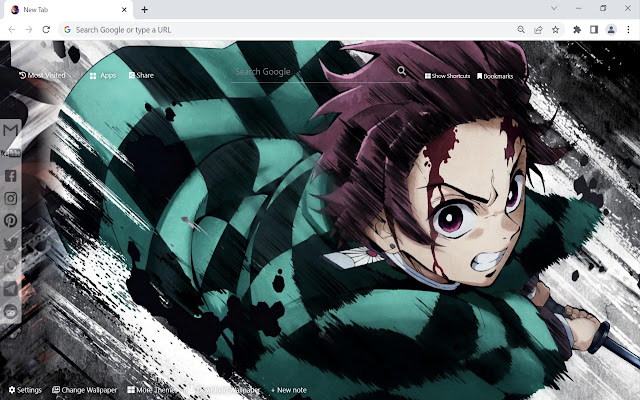Open Pinterest from the sidebar
Image resolution: width=640 pixels, height=400 pixels.
pyautogui.click(x=10, y=221)
